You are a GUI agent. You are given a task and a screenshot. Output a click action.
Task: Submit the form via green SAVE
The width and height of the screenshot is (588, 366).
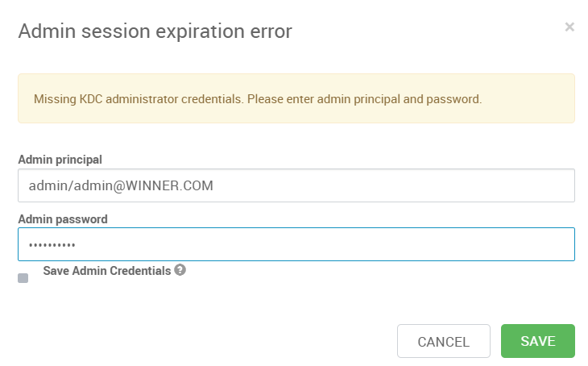pos(538,341)
